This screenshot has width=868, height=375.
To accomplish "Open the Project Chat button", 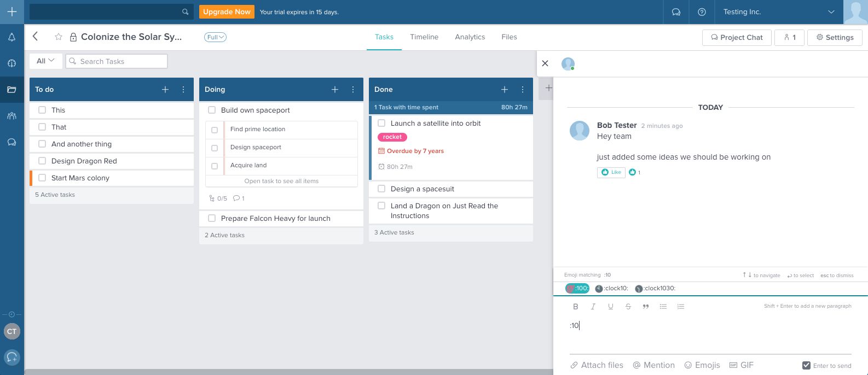I will 737,37.
